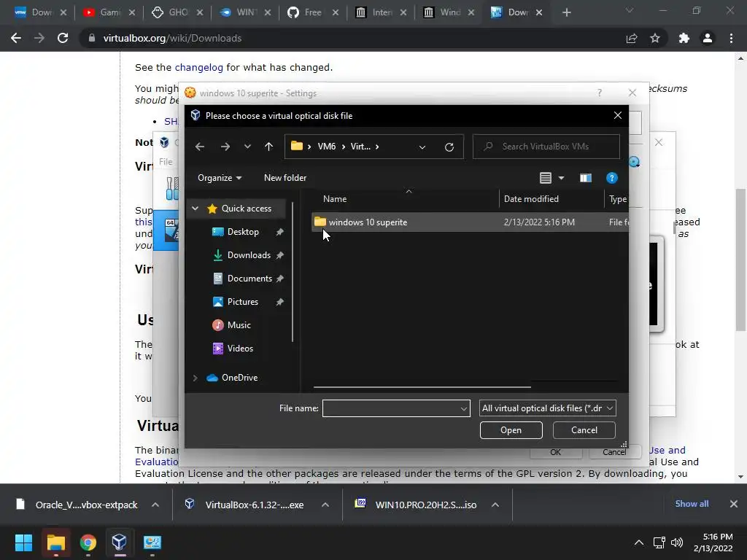747x560 pixels.
Task: Open the view options dropdown arrow
Action: coord(561,178)
